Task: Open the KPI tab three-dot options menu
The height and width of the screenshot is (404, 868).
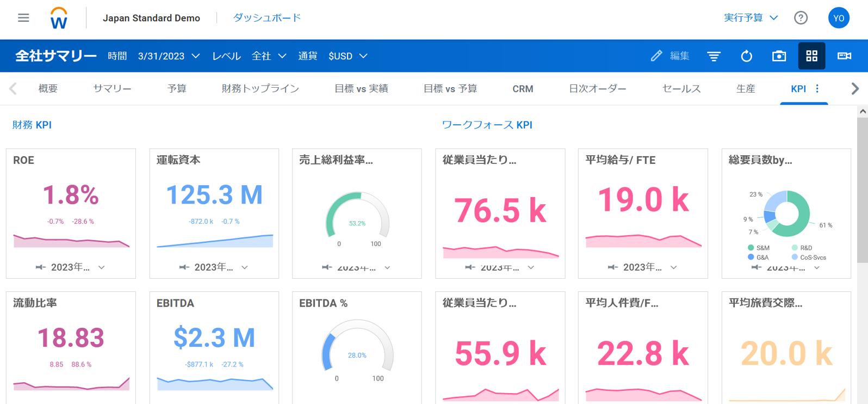Action: click(x=817, y=89)
